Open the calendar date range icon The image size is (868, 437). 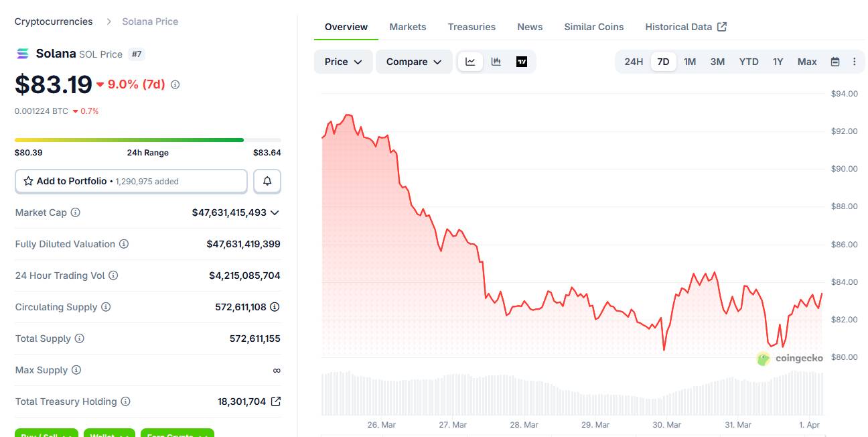point(835,62)
